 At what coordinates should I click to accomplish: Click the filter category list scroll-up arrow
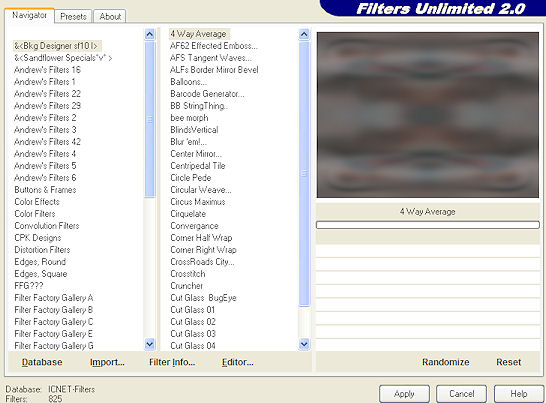point(149,34)
